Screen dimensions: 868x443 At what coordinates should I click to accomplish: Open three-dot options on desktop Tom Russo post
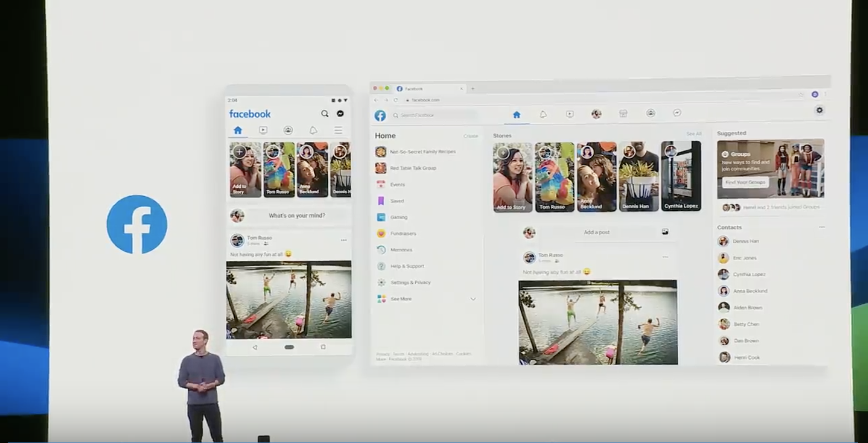[x=665, y=257]
